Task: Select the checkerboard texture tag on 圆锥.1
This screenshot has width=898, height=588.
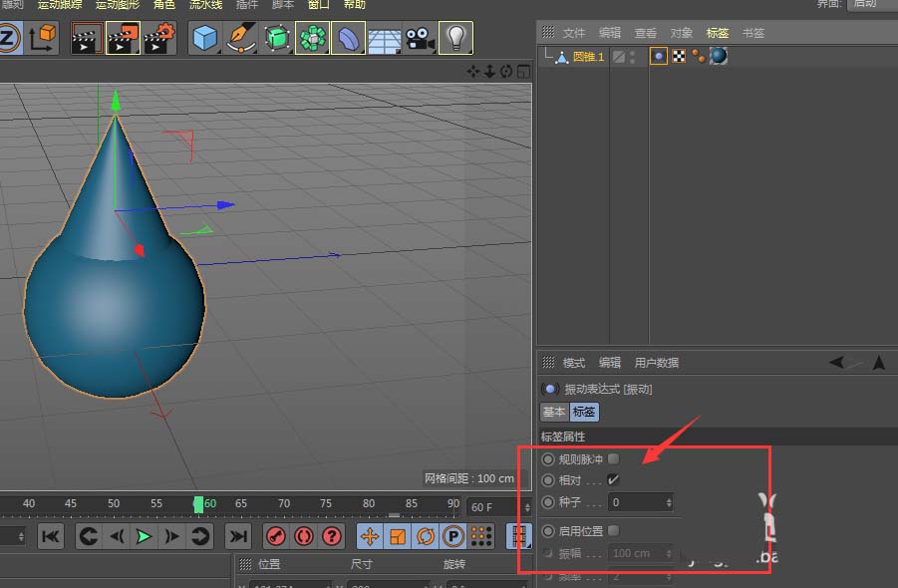Action: point(679,56)
